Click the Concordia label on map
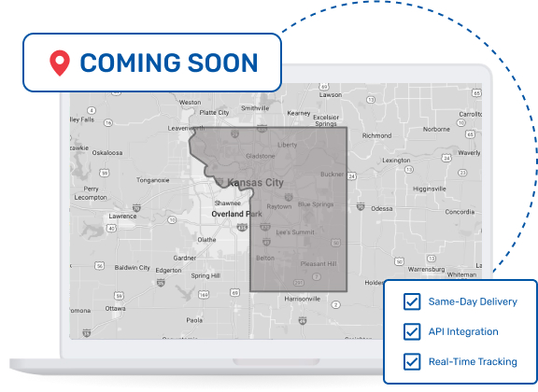 pyautogui.click(x=460, y=212)
